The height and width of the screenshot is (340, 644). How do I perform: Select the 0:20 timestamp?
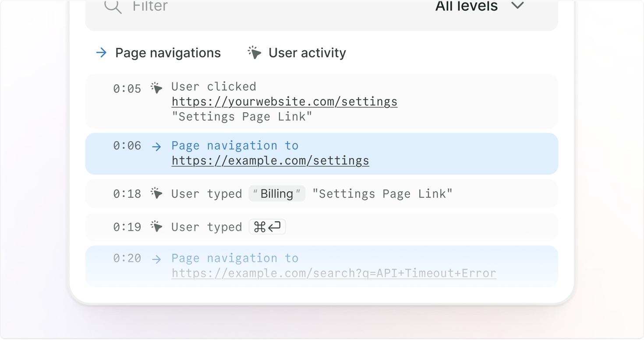(127, 258)
